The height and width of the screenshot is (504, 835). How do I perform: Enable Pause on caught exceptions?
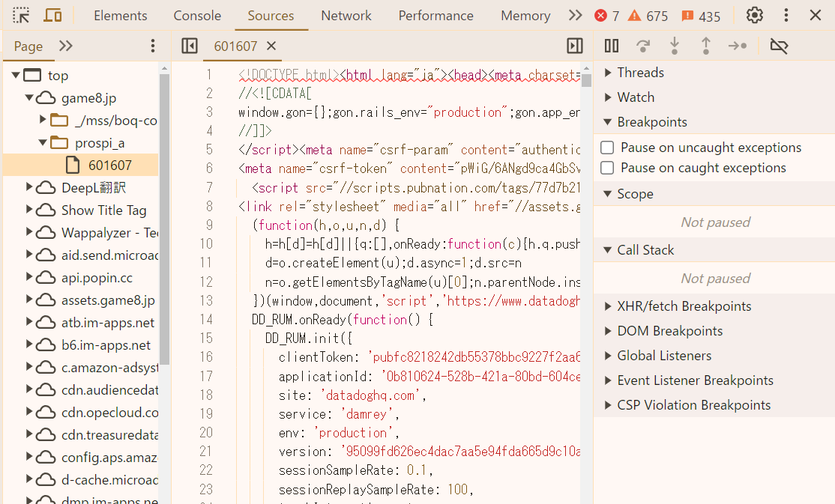point(606,168)
